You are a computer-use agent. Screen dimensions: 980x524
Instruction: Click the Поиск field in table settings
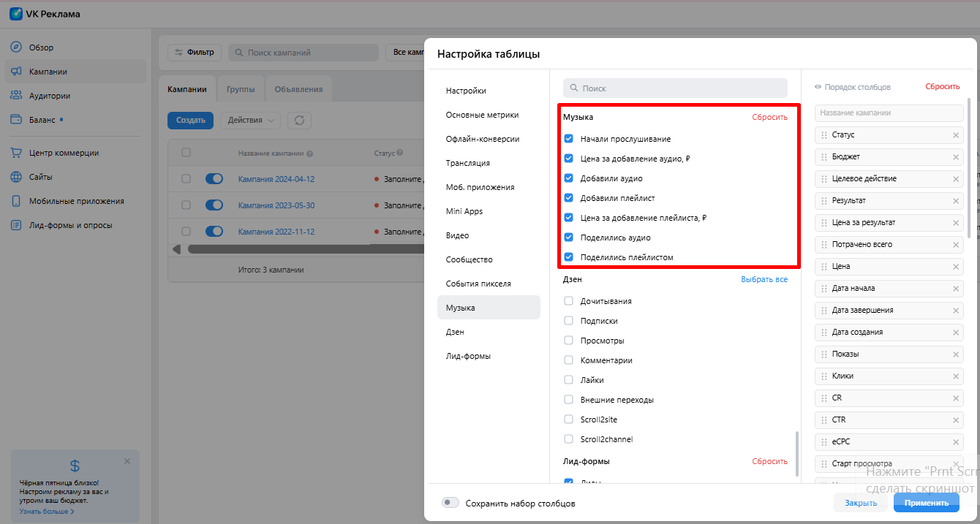(675, 88)
